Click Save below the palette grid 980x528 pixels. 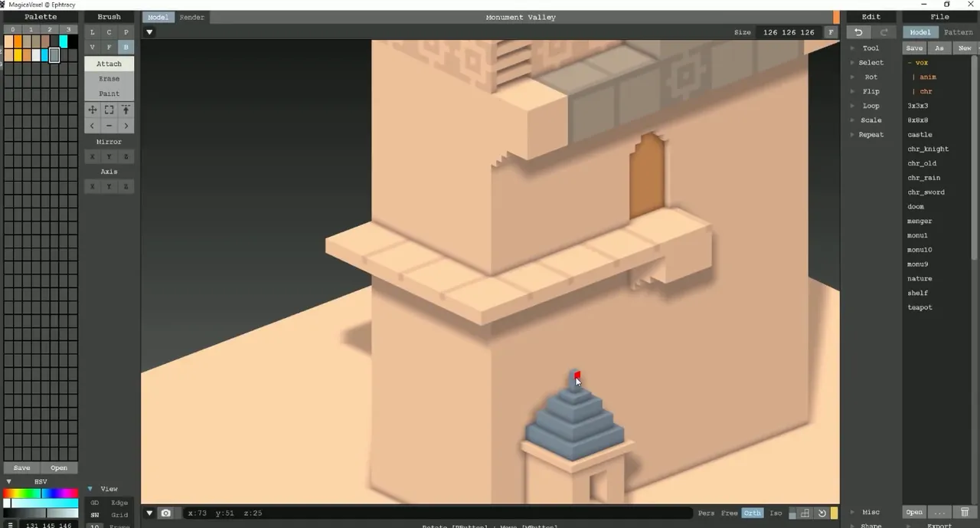point(22,467)
